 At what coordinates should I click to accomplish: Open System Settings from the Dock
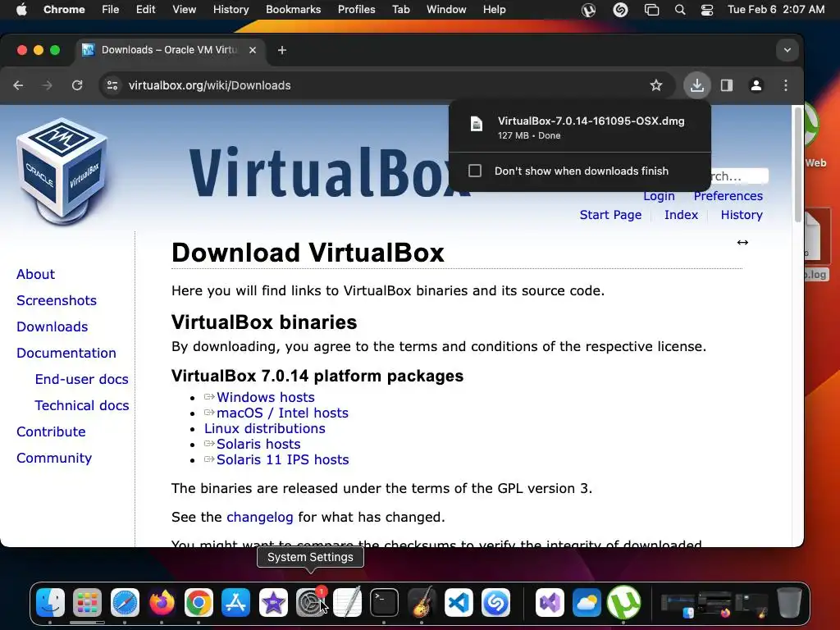(310, 603)
